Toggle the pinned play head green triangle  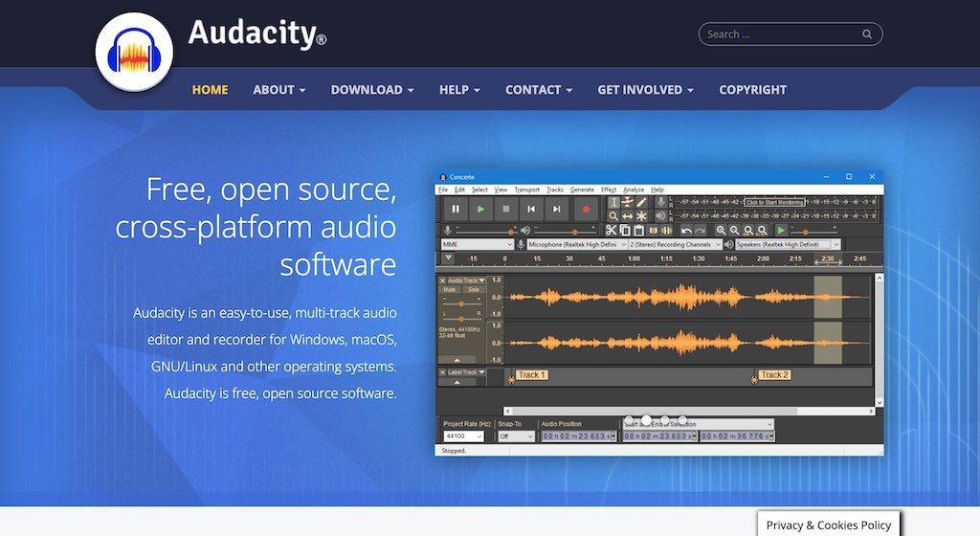[448, 258]
